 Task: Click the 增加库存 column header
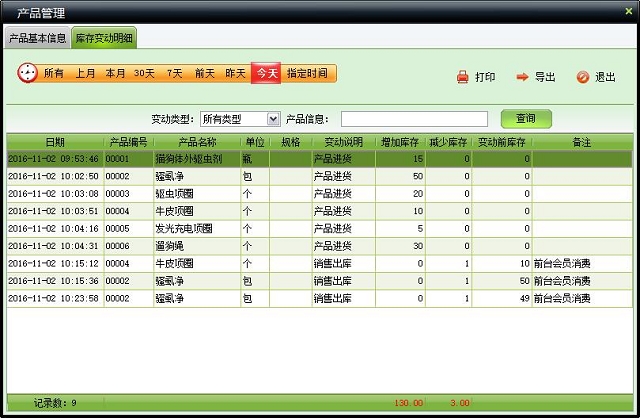coord(401,143)
